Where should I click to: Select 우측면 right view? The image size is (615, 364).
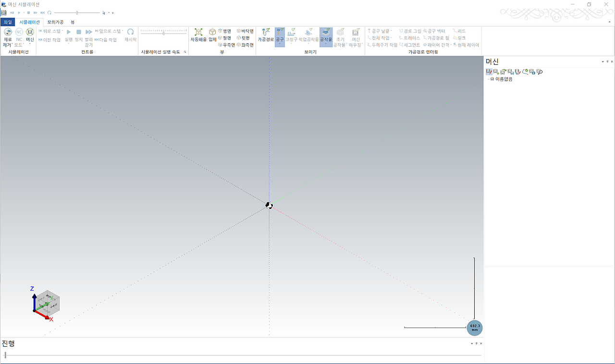tap(226, 45)
